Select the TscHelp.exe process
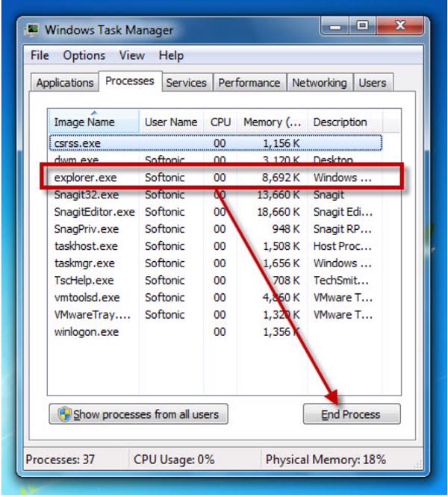This screenshot has height=497, width=448. (216, 280)
